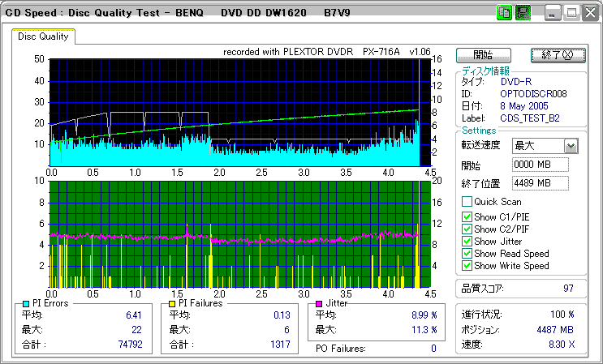This screenshot has height=364, width=603.
Task: Uncheck Show C1/PIE
Action: (467, 216)
